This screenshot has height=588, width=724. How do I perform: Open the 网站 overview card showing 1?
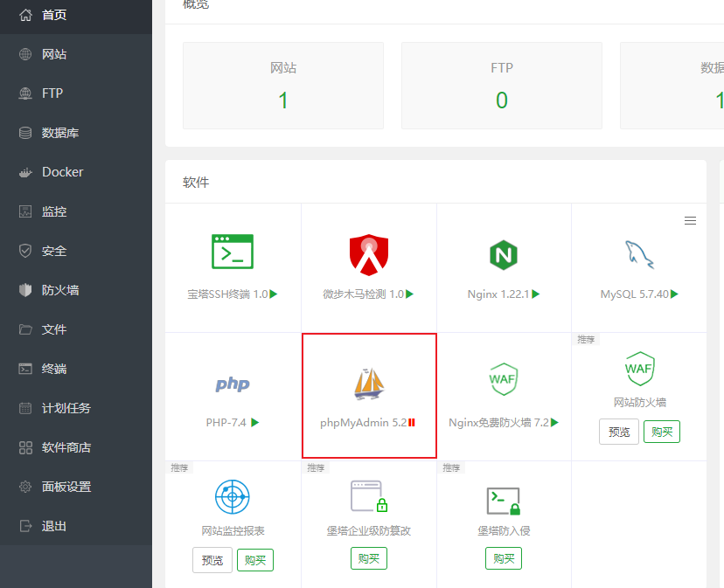283,86
